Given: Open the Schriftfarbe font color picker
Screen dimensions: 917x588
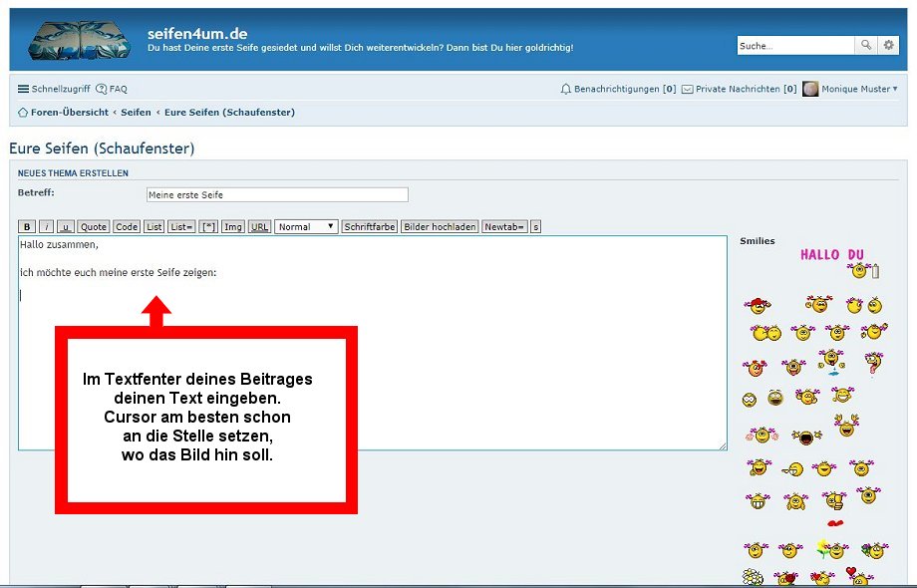Looking at the screenshot, I should click(x=369, y=226).
